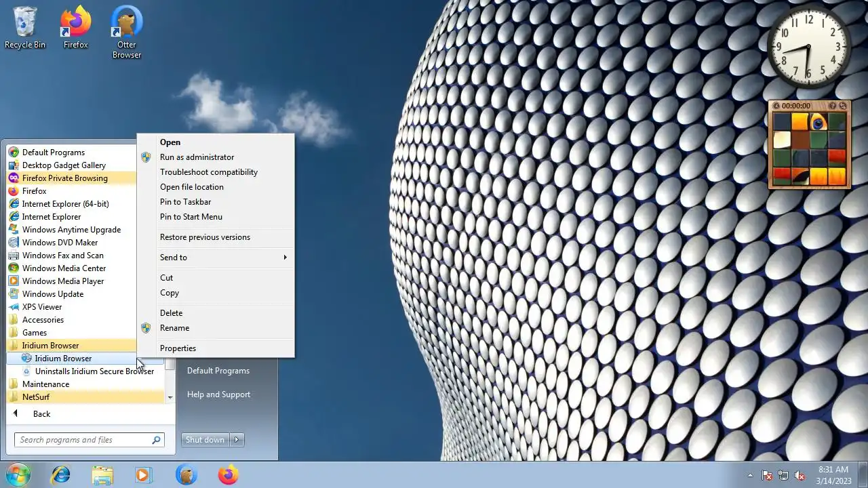The height and width of the screenshot is (488, 868).
Task: Click the search magnifier icon in Start menu
Action: coord(157,440)
